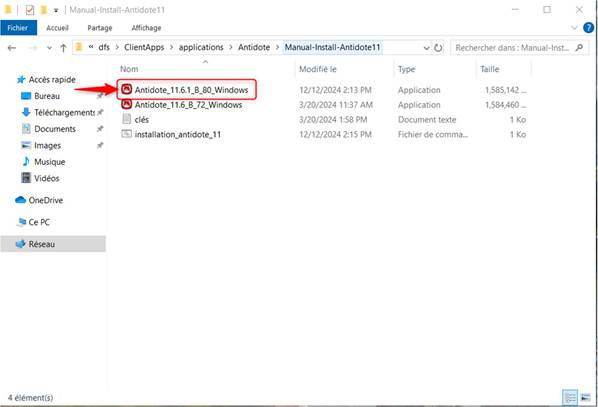Open Téléchargements in navigation pane
The image size is (598, 407).
(x=64, y=113)
